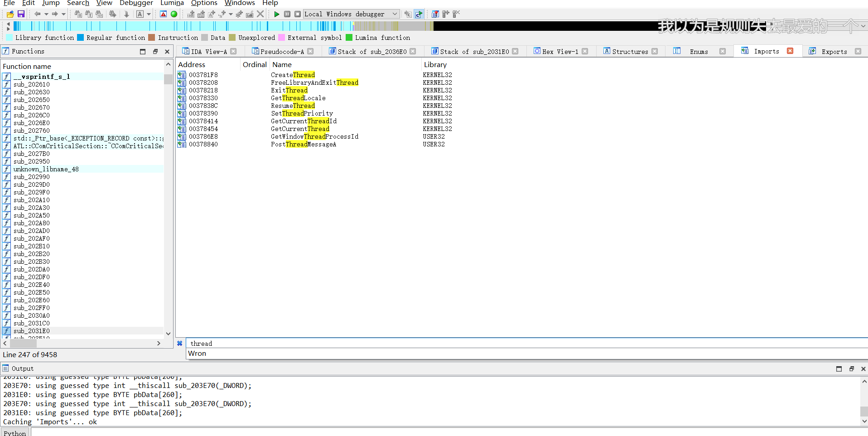Open navigation band options dropdown at far right
This screenshot has height=436, width=868.
863,26
